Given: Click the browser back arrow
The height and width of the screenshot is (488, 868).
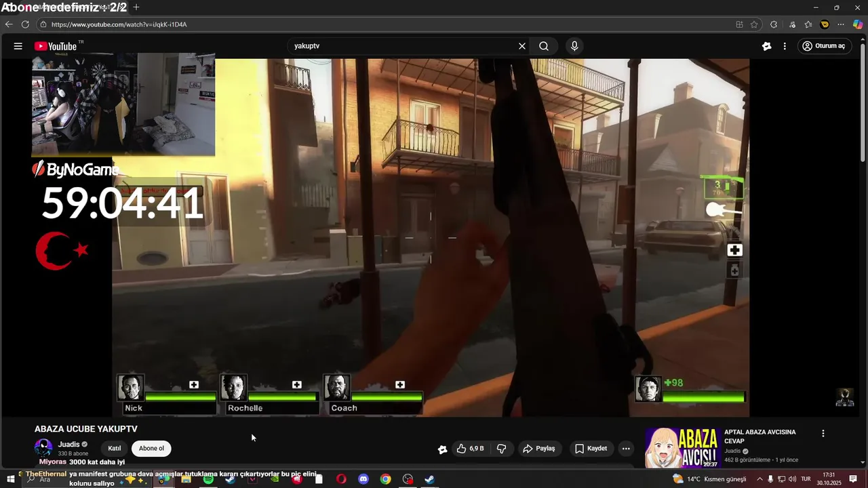Looking at the screenshot, I should pos(9,24).
